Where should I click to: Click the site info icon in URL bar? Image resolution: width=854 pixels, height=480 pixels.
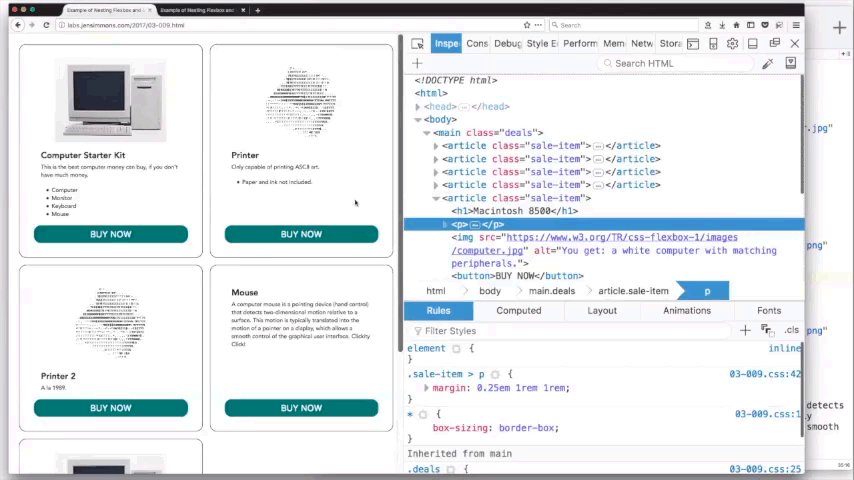tap(62, 25)
